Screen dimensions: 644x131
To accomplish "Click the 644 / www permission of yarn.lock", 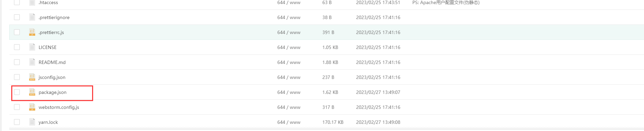I will click(x=289, y=122).
